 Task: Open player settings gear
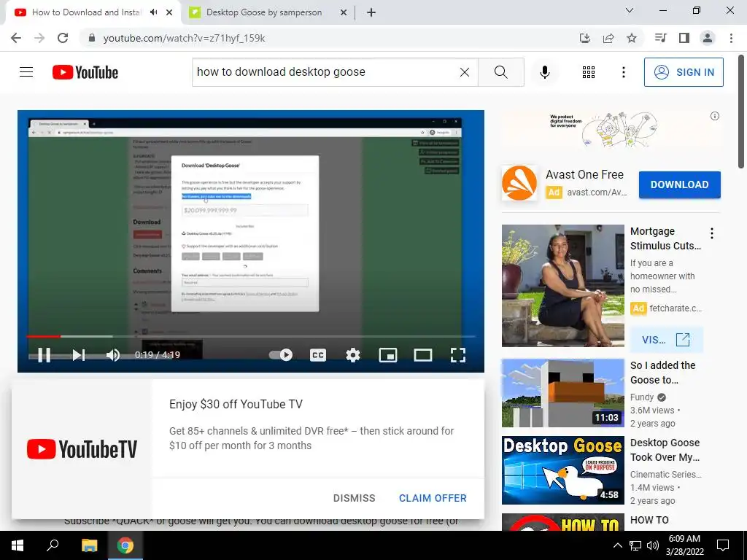[353, 355]
